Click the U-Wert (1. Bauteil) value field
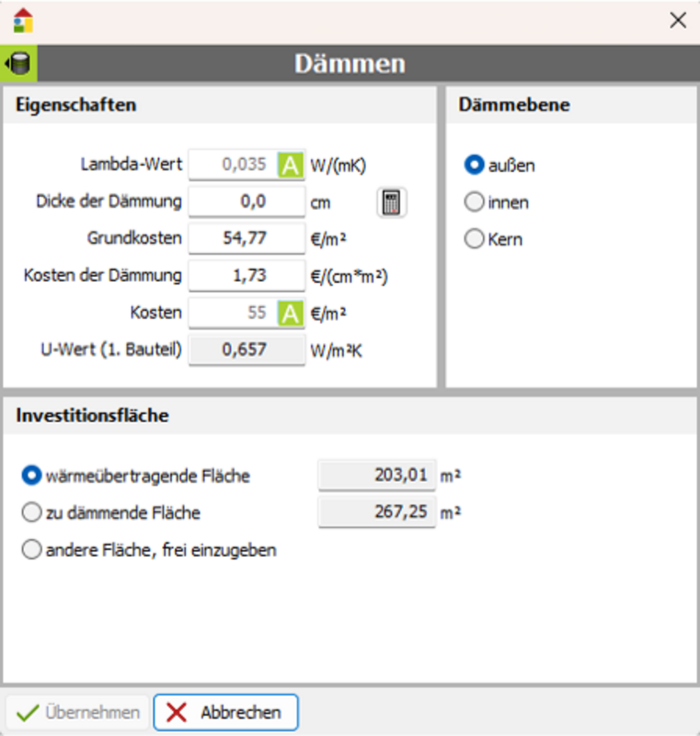This screenshot has width=700, height=736. [246, 351]
